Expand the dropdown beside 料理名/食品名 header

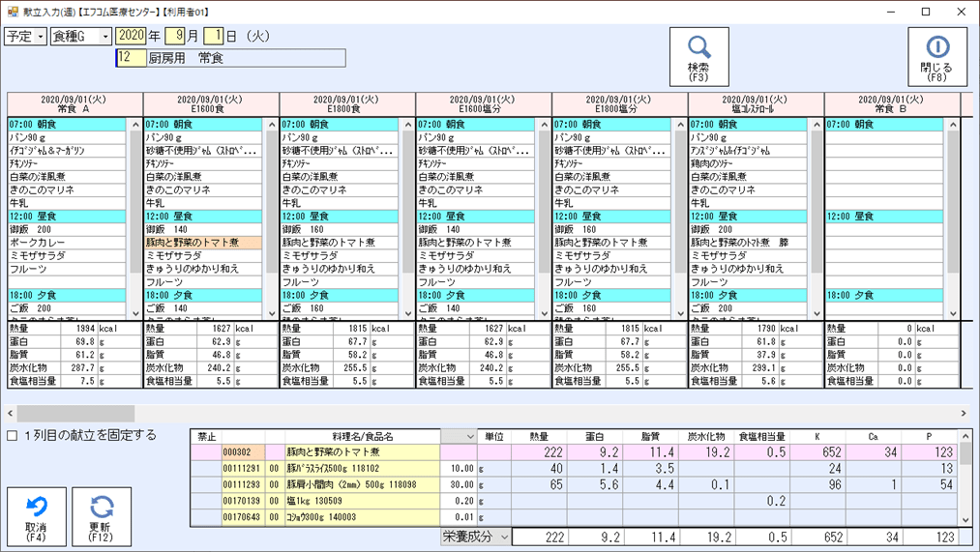coord(470,437)
